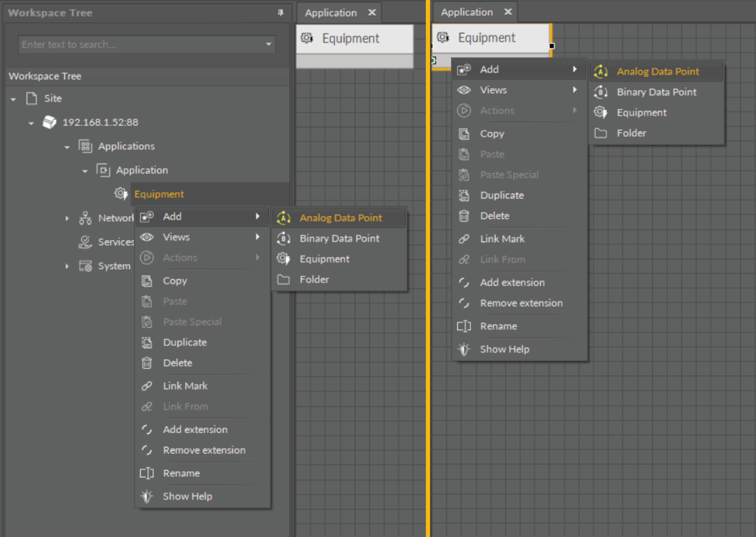The image size is (756, 537).
Task: Click the Applications folder icon in tree
Action: coord(85,146)
